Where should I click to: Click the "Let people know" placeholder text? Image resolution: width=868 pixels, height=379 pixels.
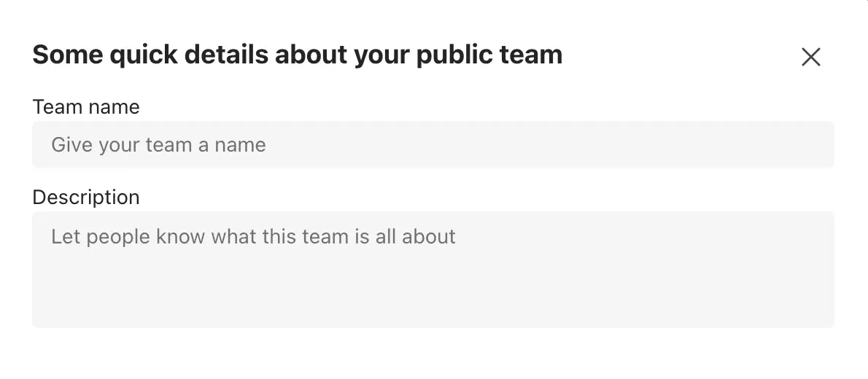(253, 236)
